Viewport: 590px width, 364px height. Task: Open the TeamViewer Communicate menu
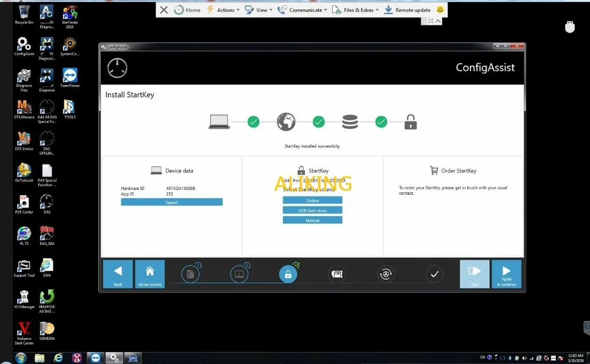click(x=302, y=10)
